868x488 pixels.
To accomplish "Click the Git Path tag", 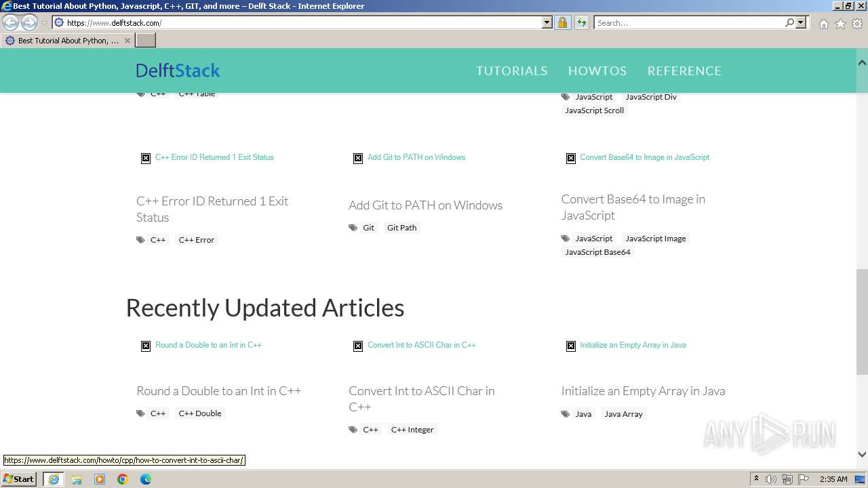I will click(401, 228).
